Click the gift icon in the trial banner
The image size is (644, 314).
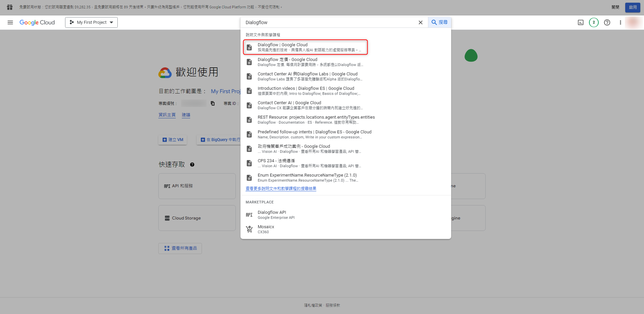10,7
